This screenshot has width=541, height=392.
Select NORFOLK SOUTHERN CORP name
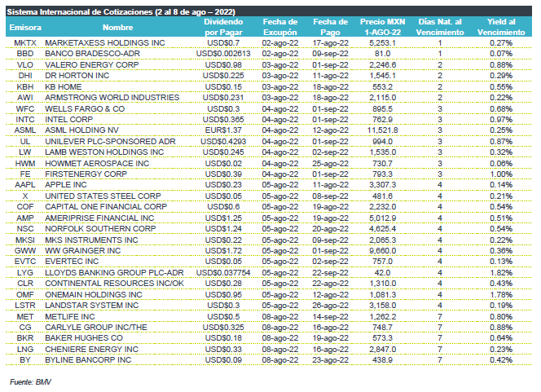(x=100, y=229)
